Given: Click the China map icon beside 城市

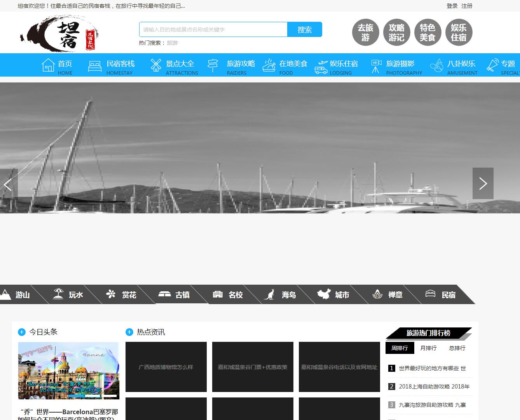Looking at the screenshot, I should pyautogui.click(x=323, y=294).
